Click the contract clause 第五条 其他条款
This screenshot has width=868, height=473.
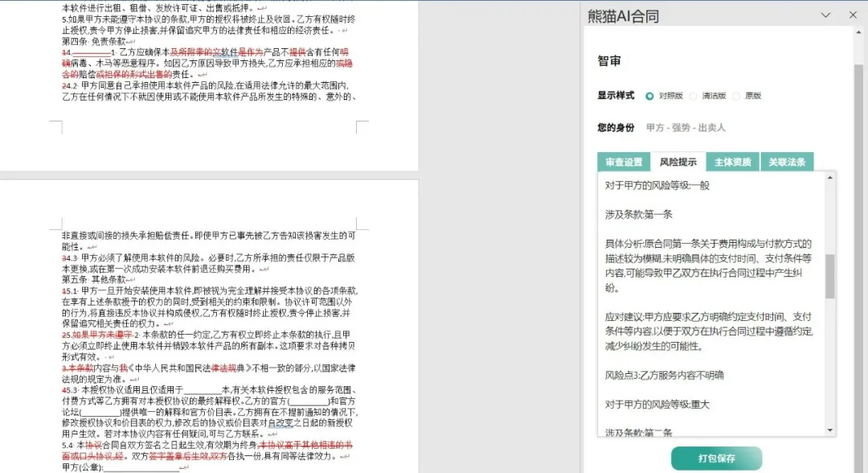click(92, 278)
